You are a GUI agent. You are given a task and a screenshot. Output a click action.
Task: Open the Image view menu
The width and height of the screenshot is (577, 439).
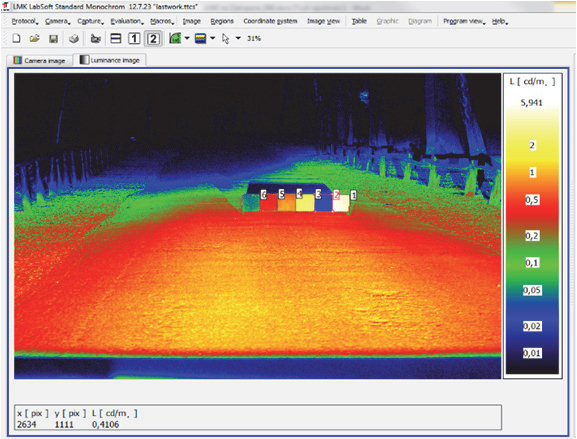pos(323,21)
